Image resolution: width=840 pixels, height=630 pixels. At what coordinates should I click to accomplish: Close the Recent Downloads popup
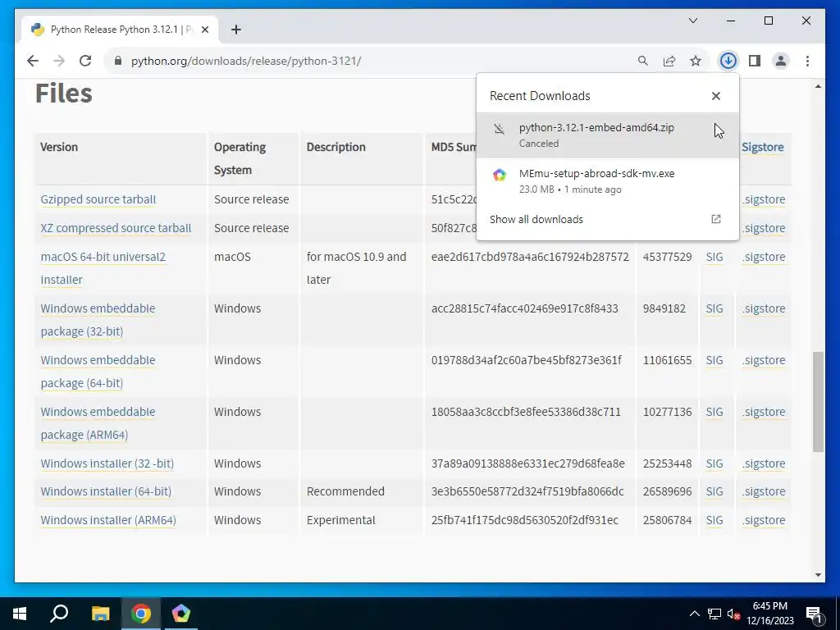[715, 96]
